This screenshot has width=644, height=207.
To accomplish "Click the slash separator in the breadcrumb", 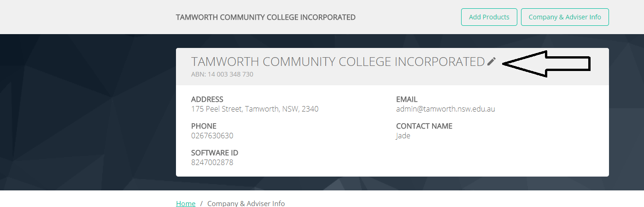I will (x=201, y=203).
